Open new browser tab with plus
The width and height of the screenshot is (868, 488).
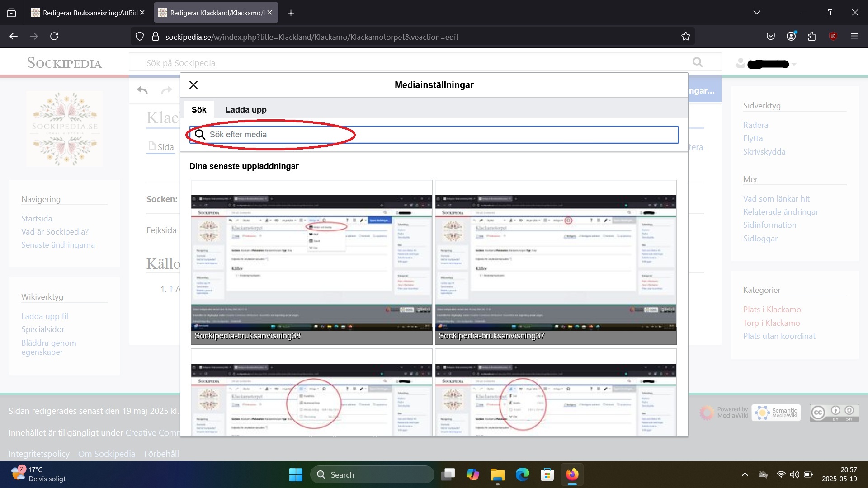click(291, 13)
